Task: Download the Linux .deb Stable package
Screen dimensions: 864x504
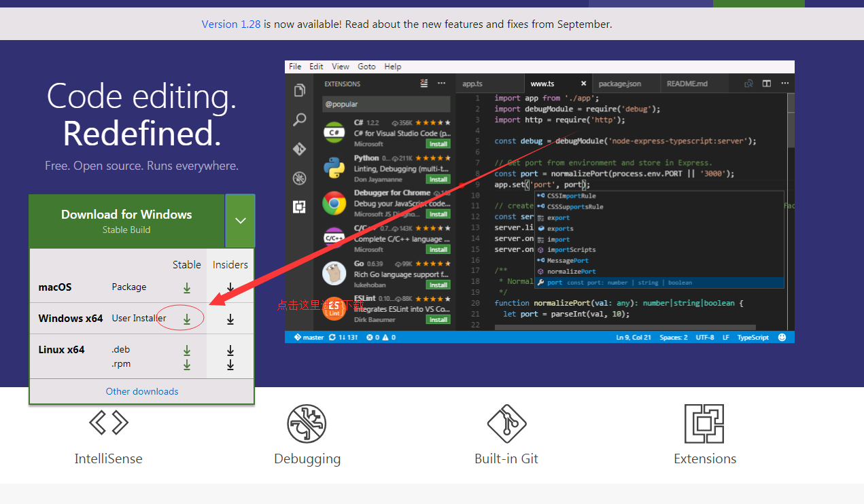Action: pos(187,350)
